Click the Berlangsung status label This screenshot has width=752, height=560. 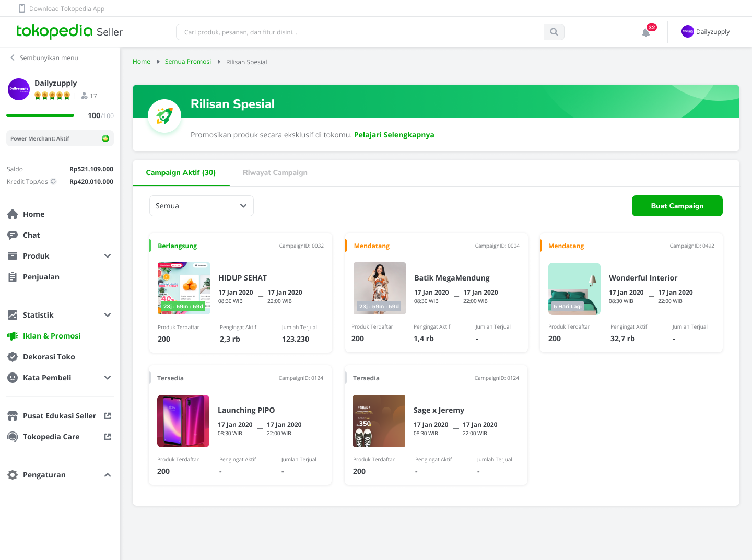(x=178, y=246)
